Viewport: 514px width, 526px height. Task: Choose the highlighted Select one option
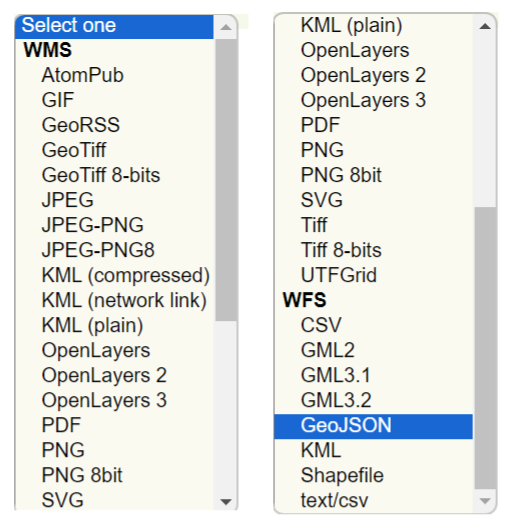click(114, 27)
